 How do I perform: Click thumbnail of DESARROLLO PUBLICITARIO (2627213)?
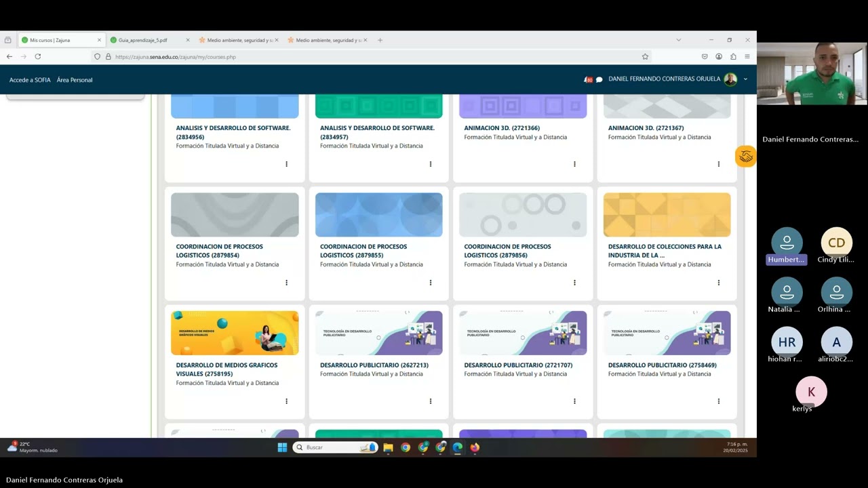[x=379, y=333]
